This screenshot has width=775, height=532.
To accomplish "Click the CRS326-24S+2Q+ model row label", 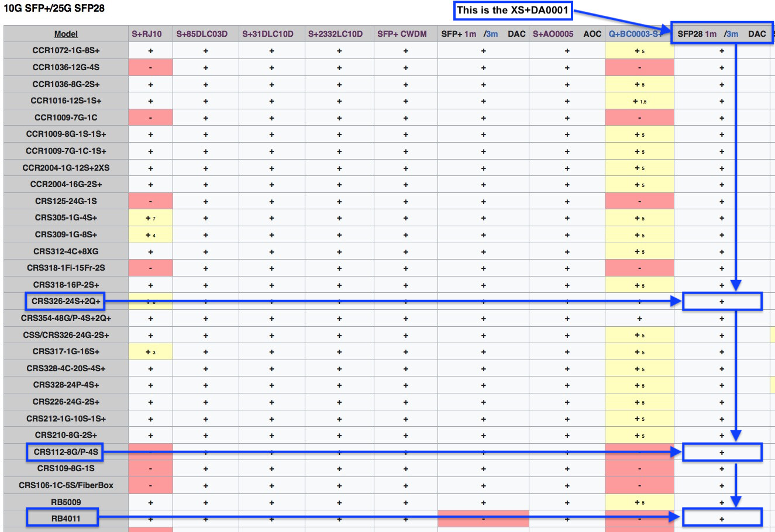I will tap(66, 302).
